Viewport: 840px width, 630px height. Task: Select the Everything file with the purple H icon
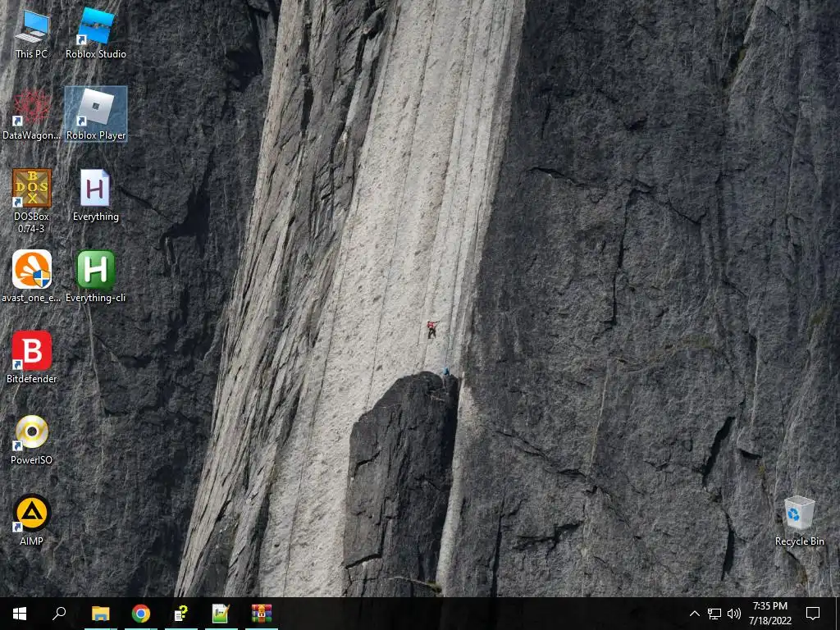coord(96,195)
